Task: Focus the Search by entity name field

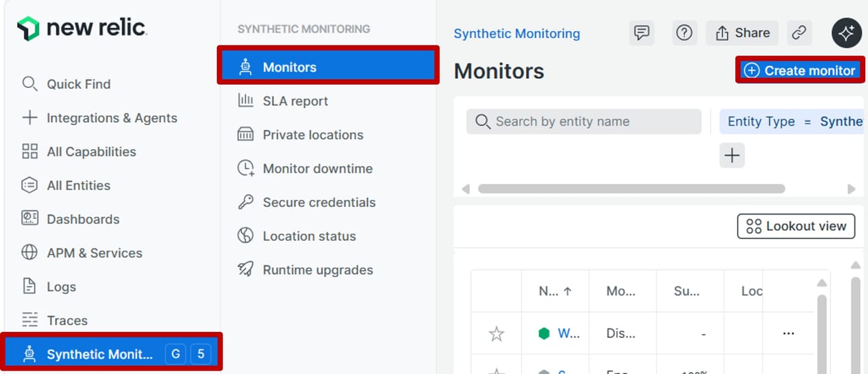Action: tap(583, 121)
